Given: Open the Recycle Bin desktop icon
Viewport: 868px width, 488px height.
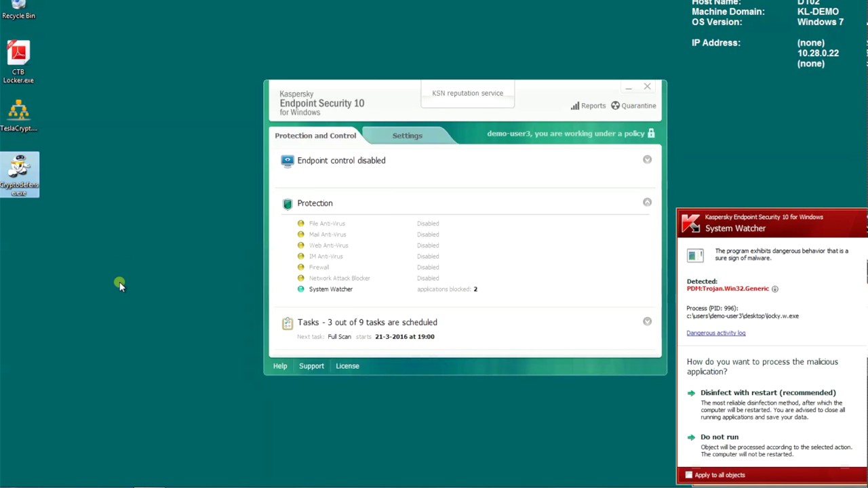Looking at the screenshot, I should coord(18,10).
